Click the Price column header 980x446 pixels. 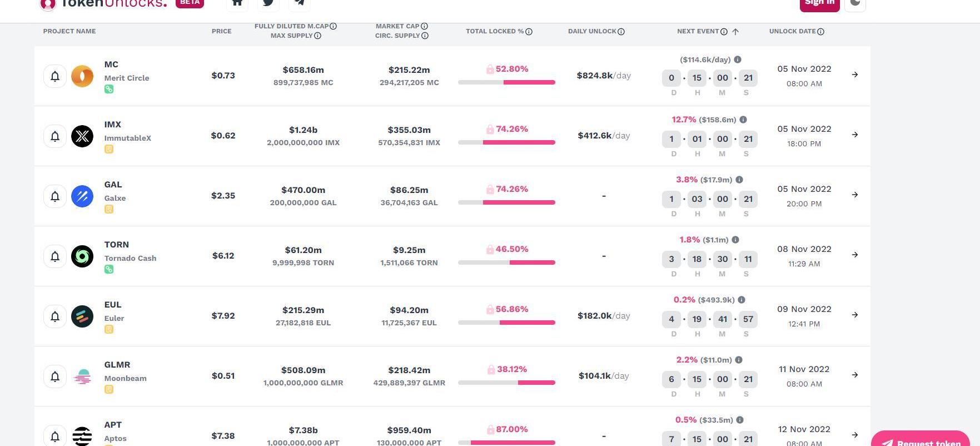pos(221,31)
